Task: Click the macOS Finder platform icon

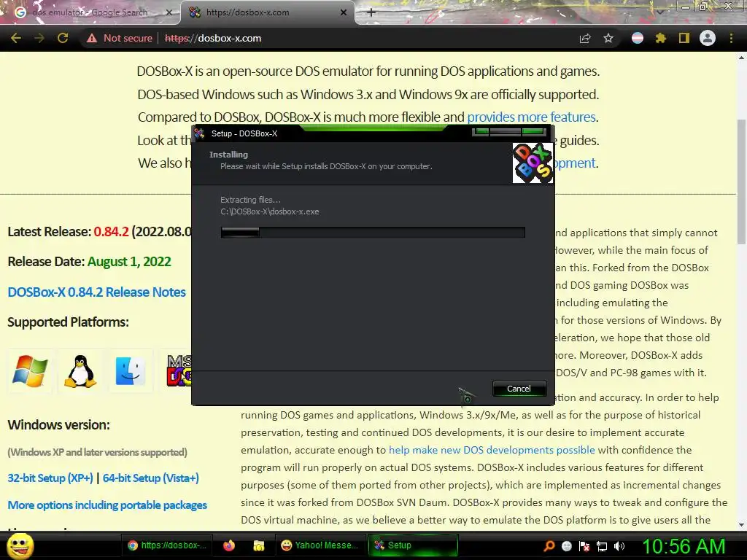Action: point(131,371)
